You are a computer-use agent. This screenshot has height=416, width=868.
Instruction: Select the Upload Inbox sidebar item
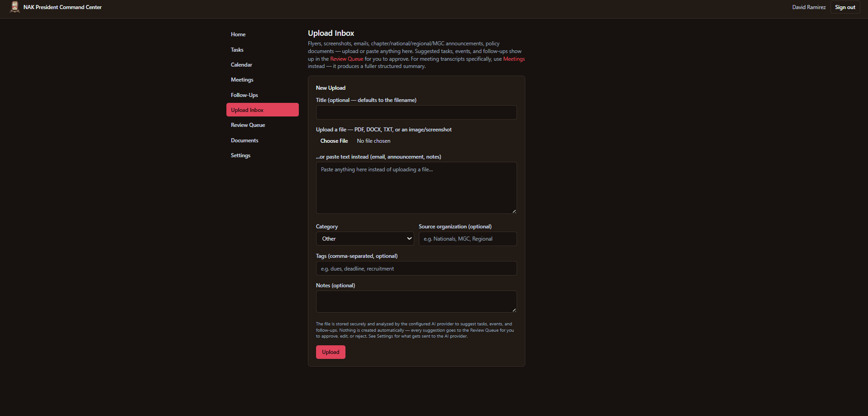pos(262,110)
